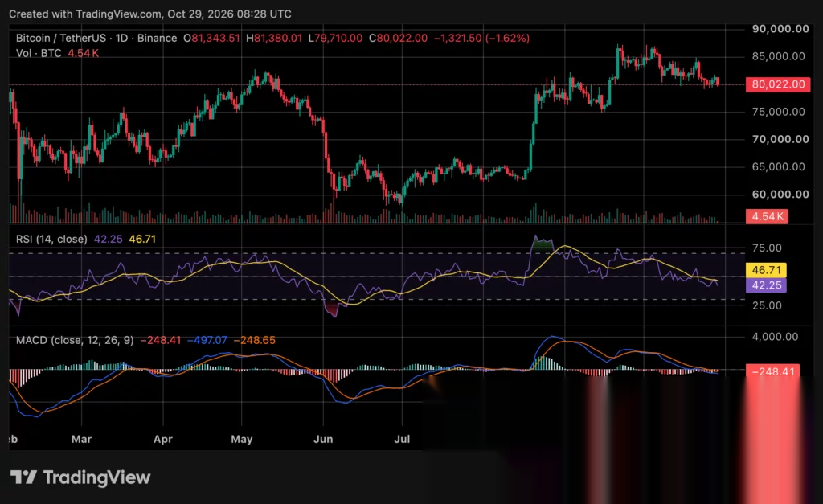Click the 25.00 RSI axis label
823x504 pixels.
tap(767, 305)
